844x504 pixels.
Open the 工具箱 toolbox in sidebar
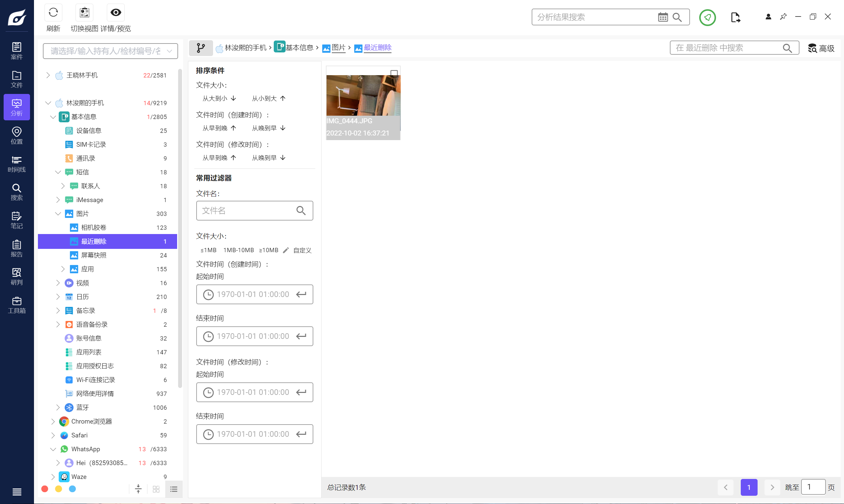click(x=16, y=305)
